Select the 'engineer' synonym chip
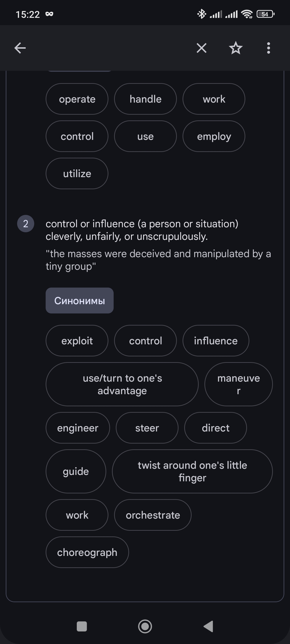The image size is (290, 644). (x=77, y=428)
